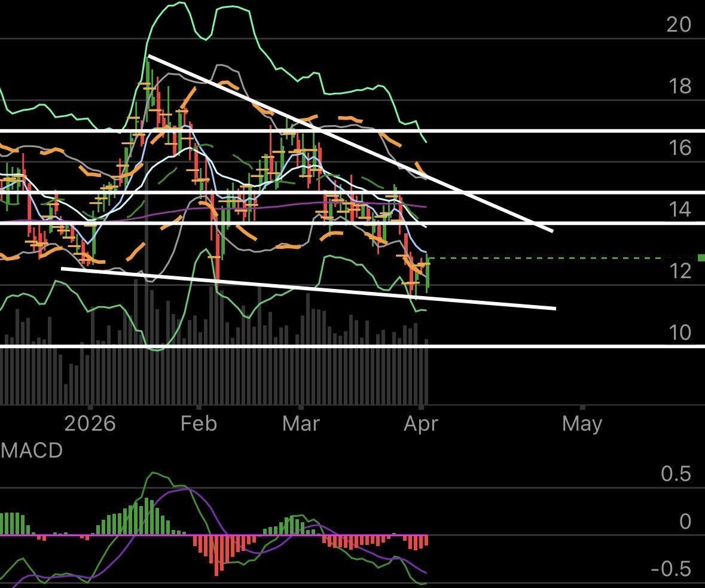
Task: Click the price axis label 16
Action: 679,148
